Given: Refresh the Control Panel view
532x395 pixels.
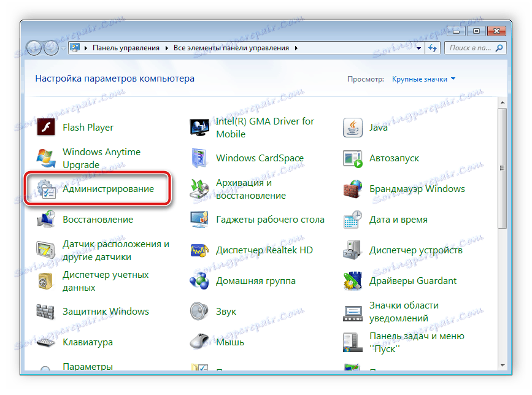Looking at the screenshot, I should click(x=433, y=48).
